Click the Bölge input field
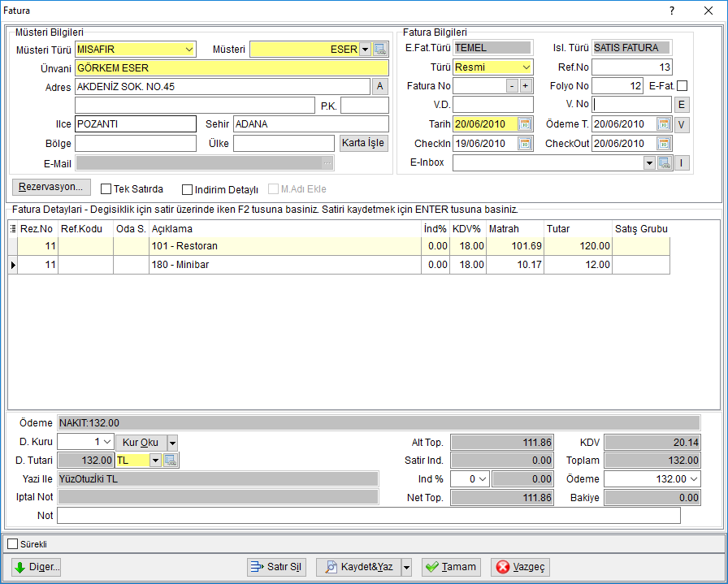The height and width of the screenshot is (584, 728). (136, 144)
